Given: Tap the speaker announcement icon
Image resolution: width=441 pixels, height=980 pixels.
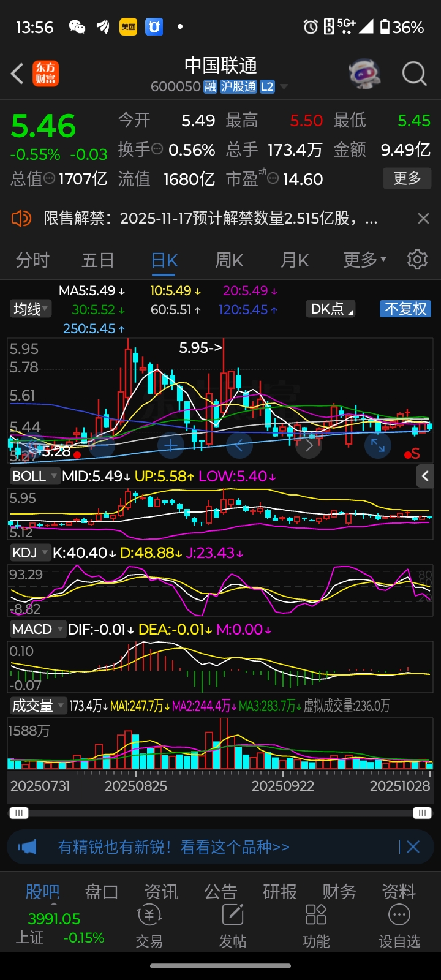Looking at the screenshot, I should 21,218.
